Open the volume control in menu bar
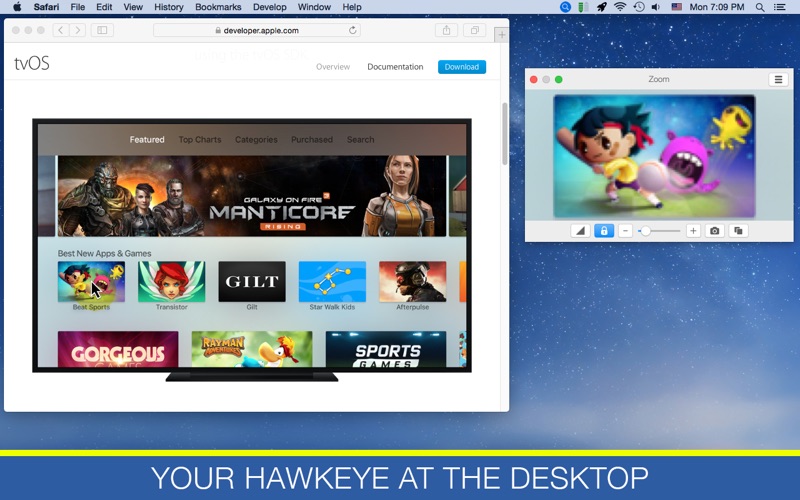800x500 pixels. (656, 7)
